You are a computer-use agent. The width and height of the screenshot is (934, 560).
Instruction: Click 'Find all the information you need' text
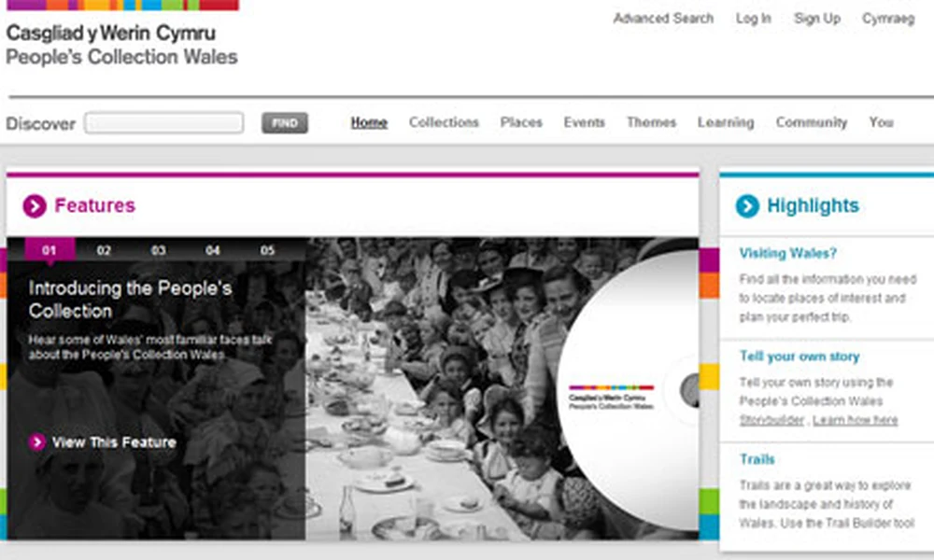click(x=828, y=298)
